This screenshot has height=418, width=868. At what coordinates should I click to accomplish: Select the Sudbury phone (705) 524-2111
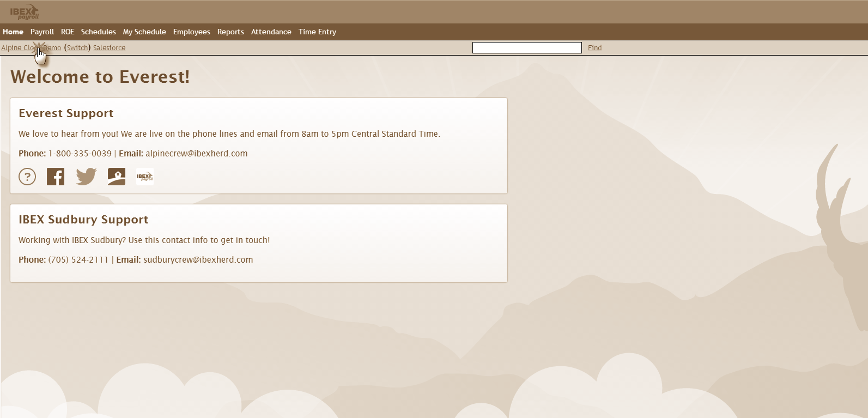(78, 260)
